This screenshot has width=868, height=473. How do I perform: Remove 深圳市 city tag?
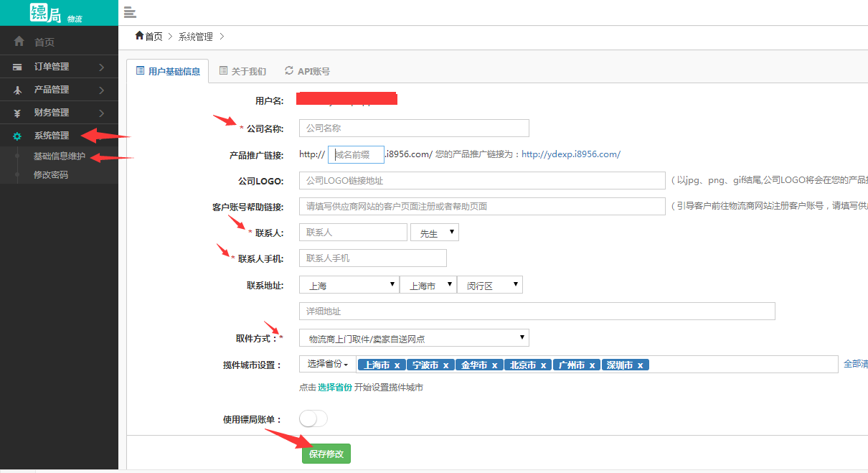pos(640,365)
